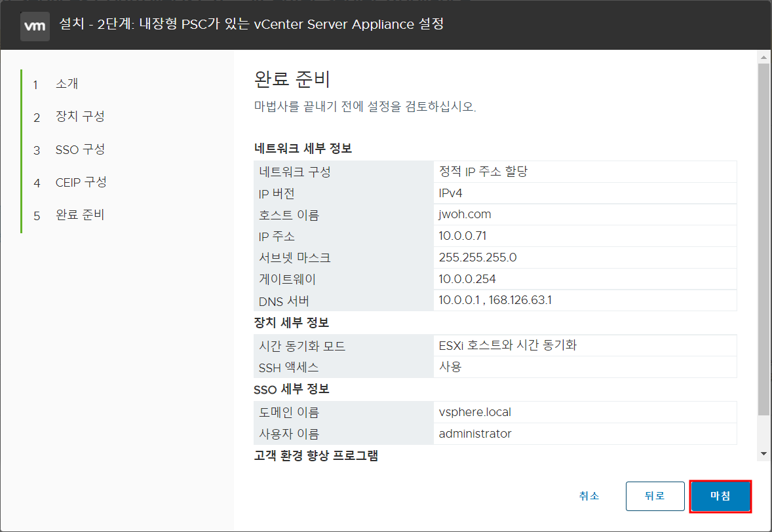Click subnet mask value 255.255.255.0
Image resolution: width=772 pixels, height=532 pixels.
tap(478, 257)
